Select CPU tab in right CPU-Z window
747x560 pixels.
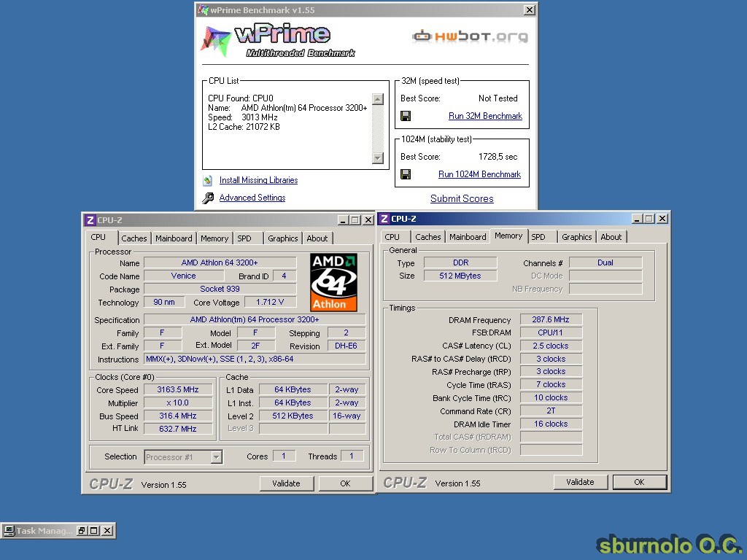[392, 237]
